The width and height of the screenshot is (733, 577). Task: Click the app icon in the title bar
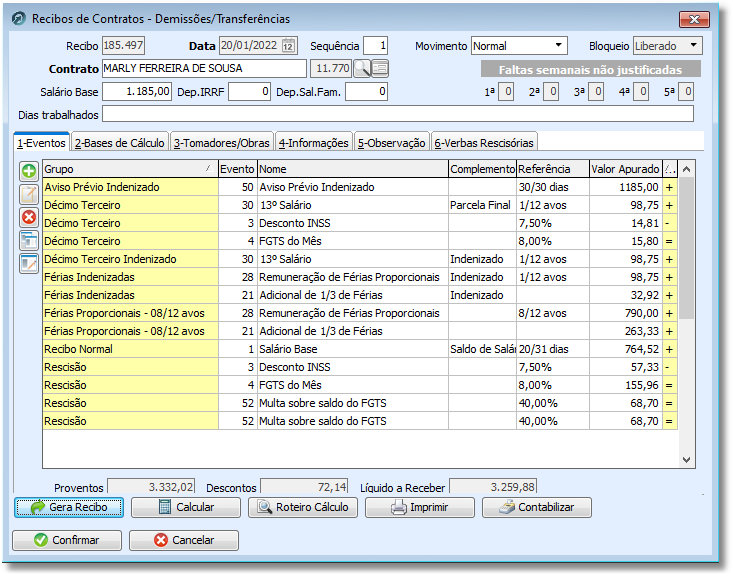click(x=19, y=19)
